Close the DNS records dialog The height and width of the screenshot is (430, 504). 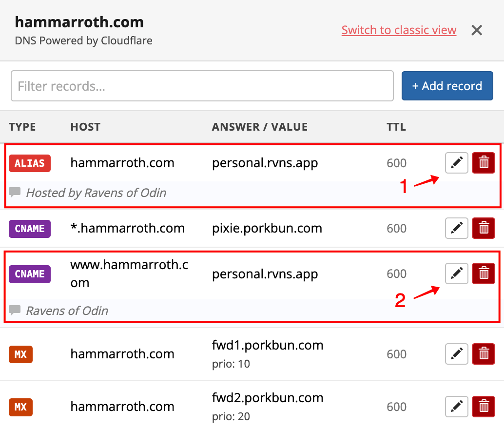[477, 30]
